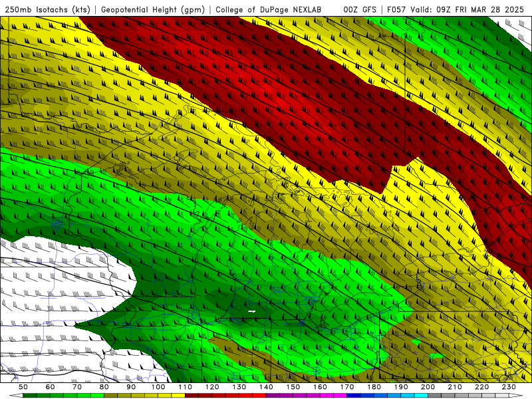Viewport: 532px width, 399px height.
Task: Click the 100 label on the colorbar
Action: click(x=158, y=387)
